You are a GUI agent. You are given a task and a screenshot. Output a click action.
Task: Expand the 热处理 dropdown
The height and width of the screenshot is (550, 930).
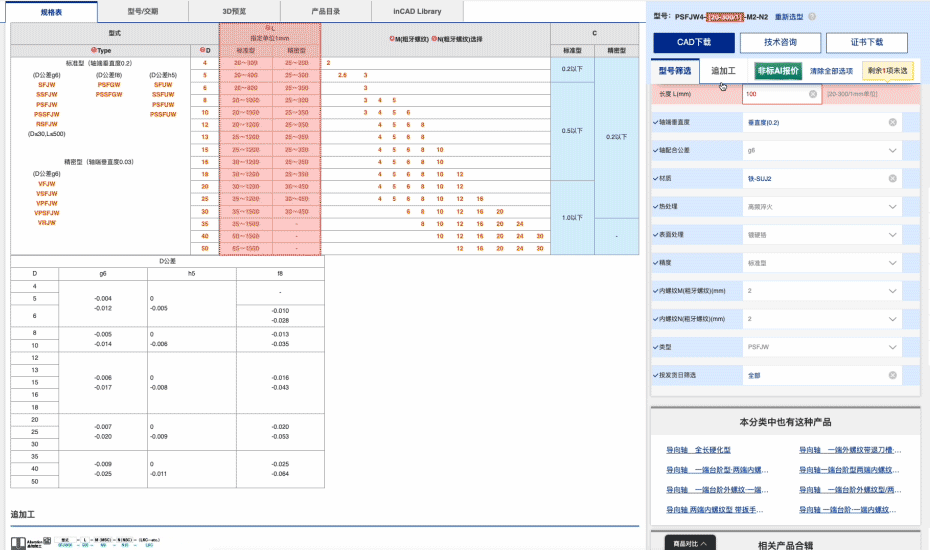892,206
